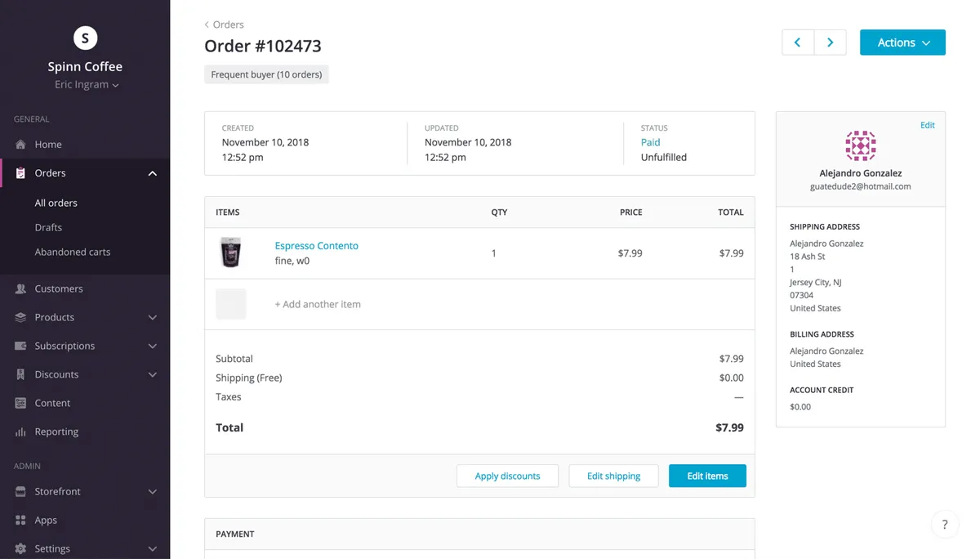Click the Home icon in sidebar
The width and height of the screenshot is (980, 559).
tap(20, 145)
